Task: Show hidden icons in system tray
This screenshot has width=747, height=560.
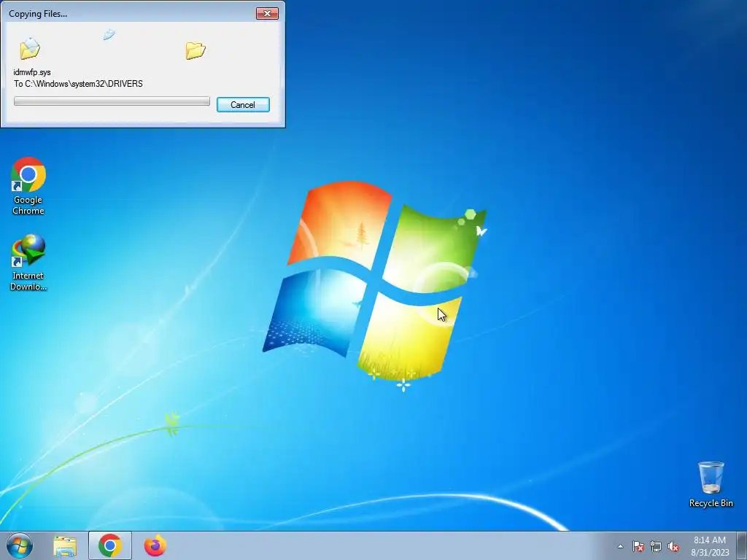Action: 620,546
